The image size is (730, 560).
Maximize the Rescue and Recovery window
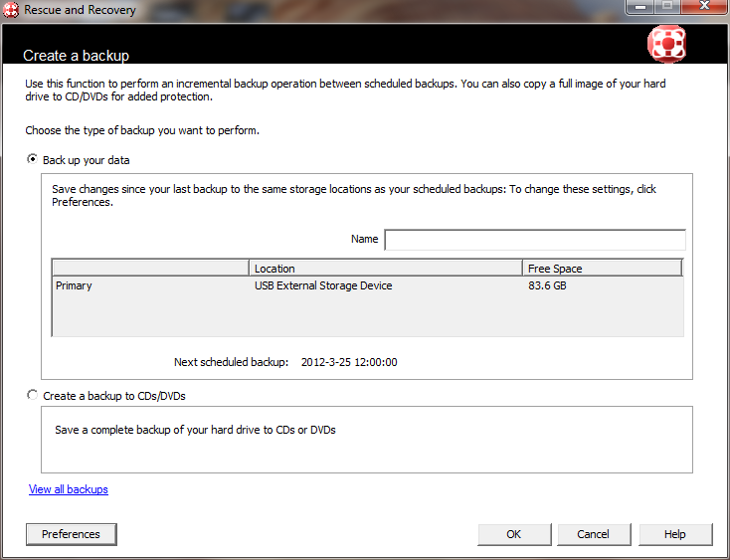665,8
